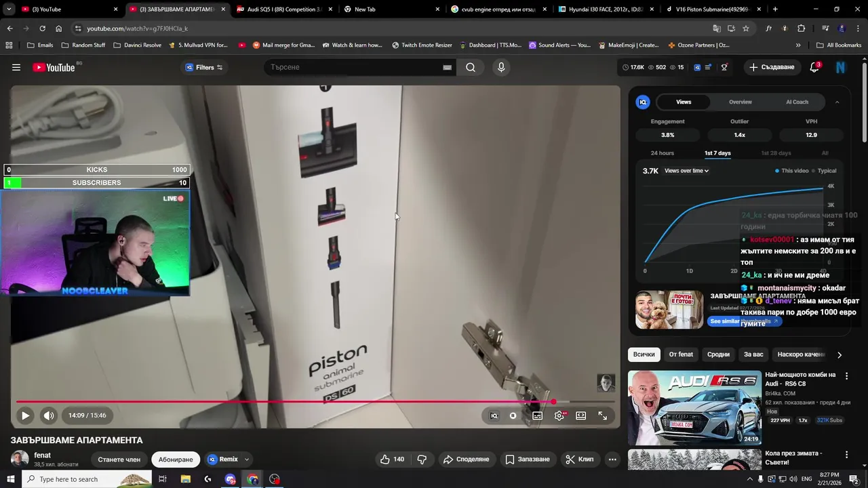Screen dimensions: 868x488
Task: Open the on-screen keyboard icon in search box
Action: [x=447, y=67]
